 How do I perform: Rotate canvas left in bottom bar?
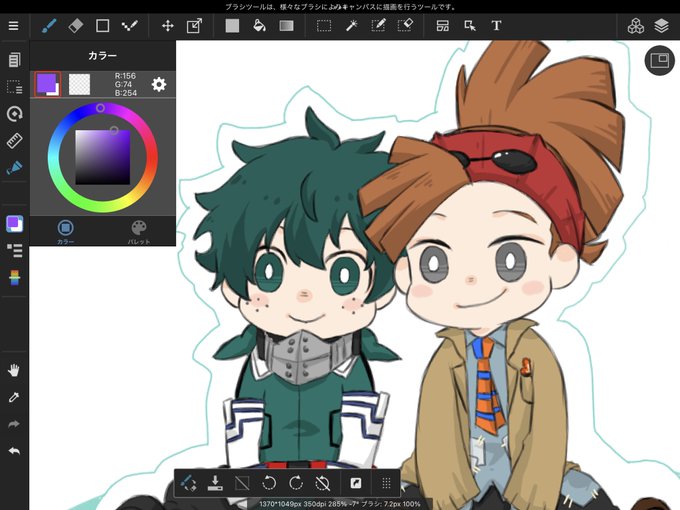click(269, 483)
